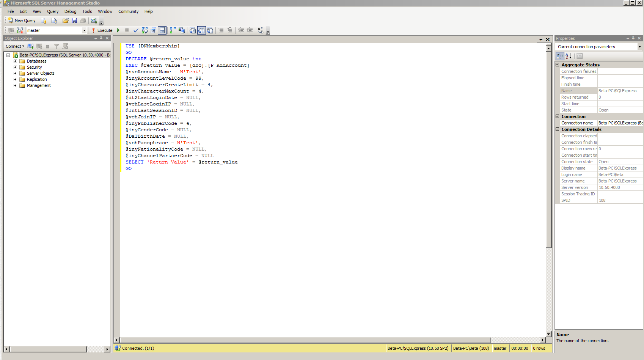The height and width of the screenshot is (360, 644).
Task: Switch to Results to File
Action: 210,30
